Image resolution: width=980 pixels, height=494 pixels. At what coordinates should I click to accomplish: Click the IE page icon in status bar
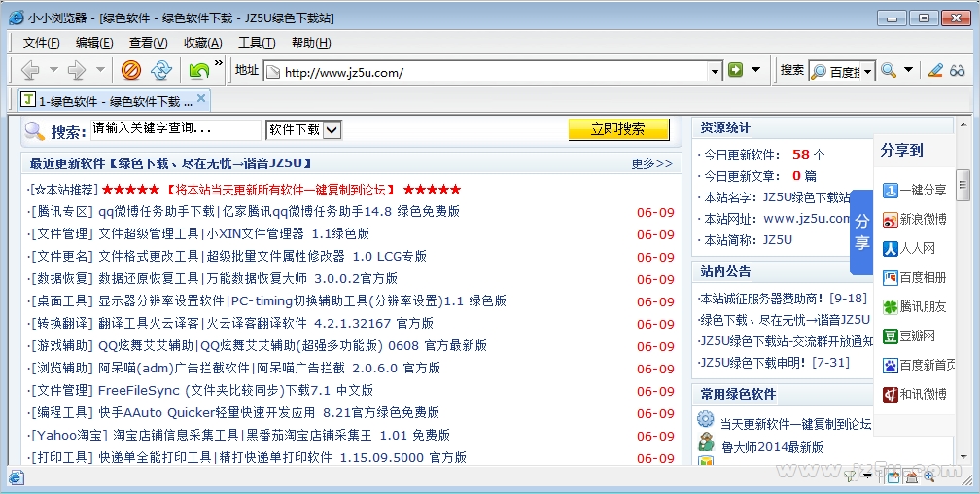click(16, 477)
